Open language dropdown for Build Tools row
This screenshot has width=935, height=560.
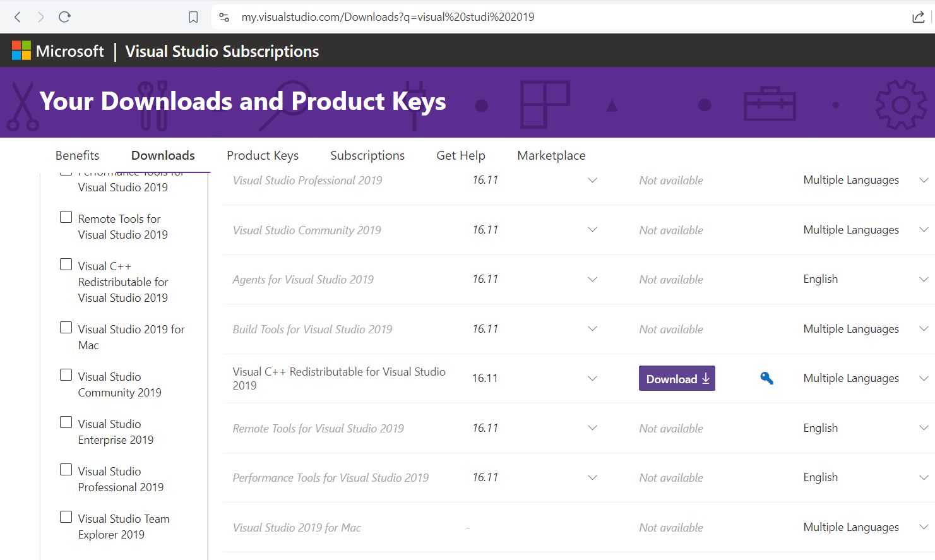click(924, 329)
